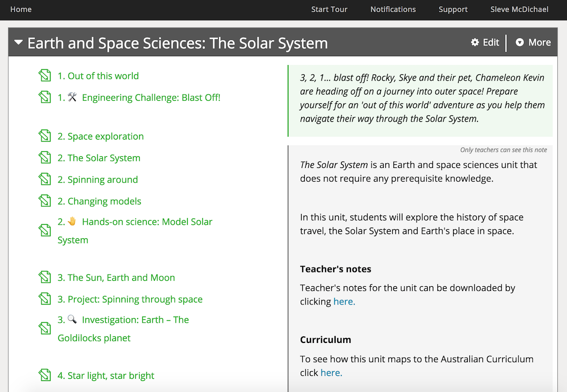Open the More dropdown menu
The height and width of the screenshot is (392, 567).
tap(533, 42)
